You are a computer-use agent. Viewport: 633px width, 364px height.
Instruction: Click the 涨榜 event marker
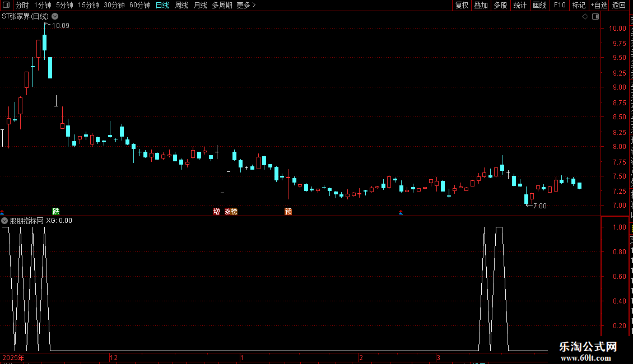click(x=231, y=211)
